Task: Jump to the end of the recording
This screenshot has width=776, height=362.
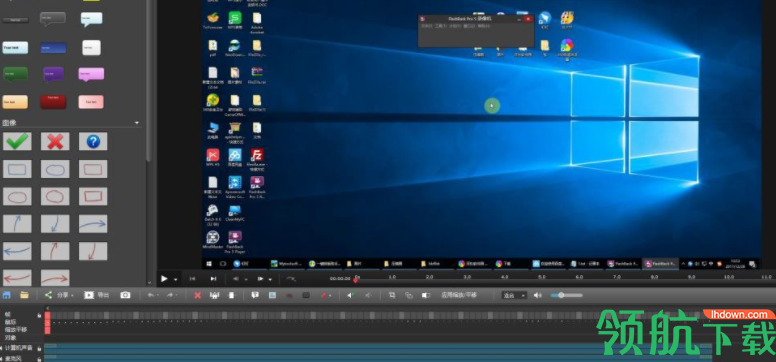Action: pyautogui.click(x=213, y=279)
